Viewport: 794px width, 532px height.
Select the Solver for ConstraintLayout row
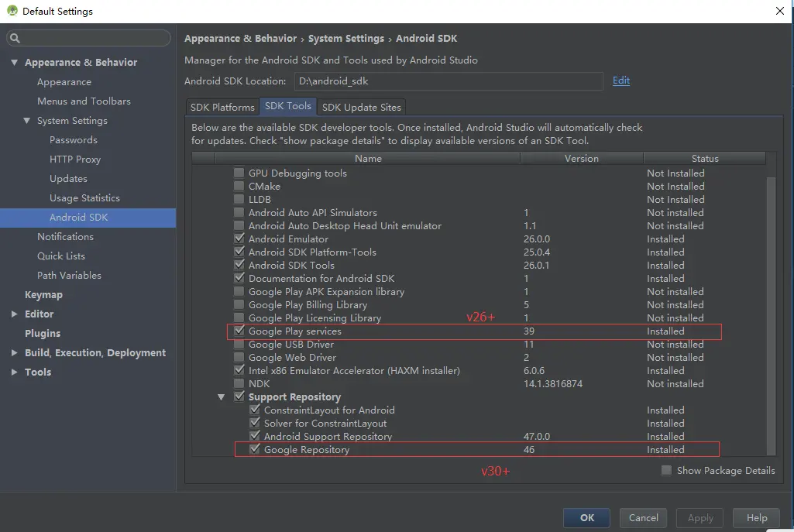pos(325,423)
